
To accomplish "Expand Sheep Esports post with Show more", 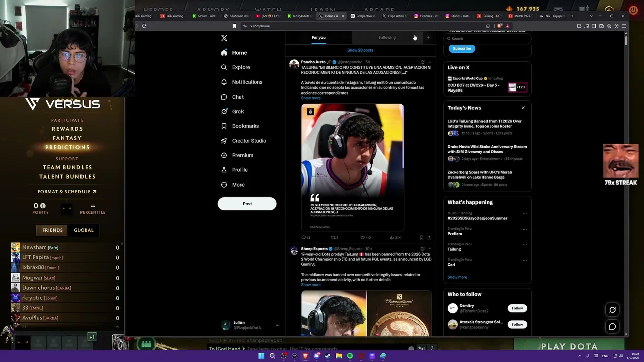I will [x=311, y=285].
